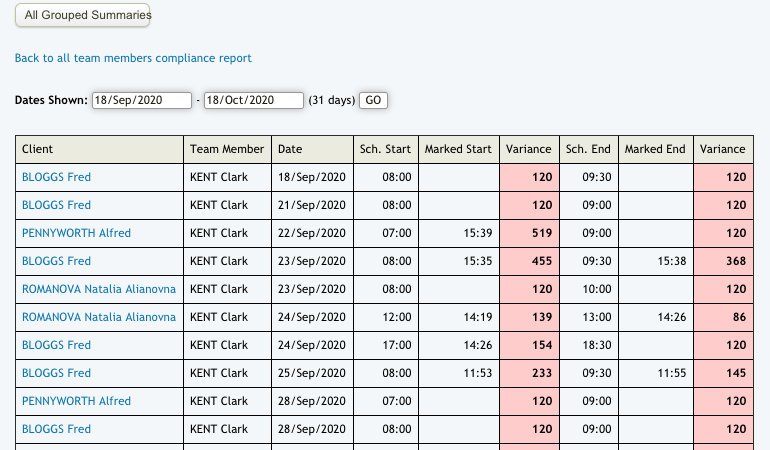Click the Marked Start column header
The width and height of the screenshot is (770, 450).
coord(458,149)
